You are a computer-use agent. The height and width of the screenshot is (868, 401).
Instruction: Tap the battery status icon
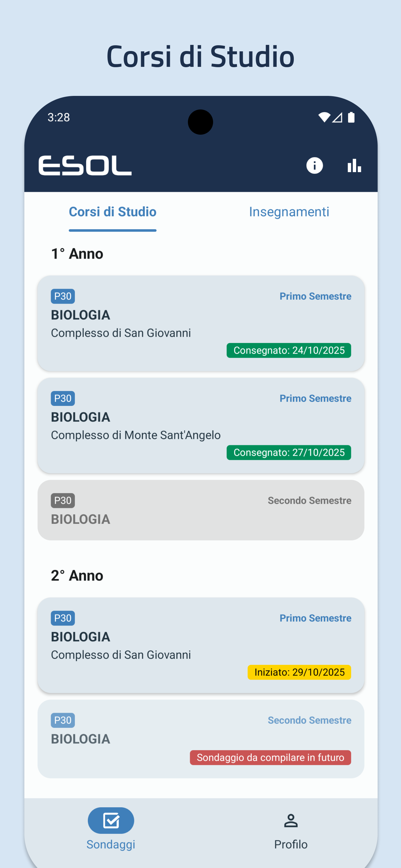351,117
